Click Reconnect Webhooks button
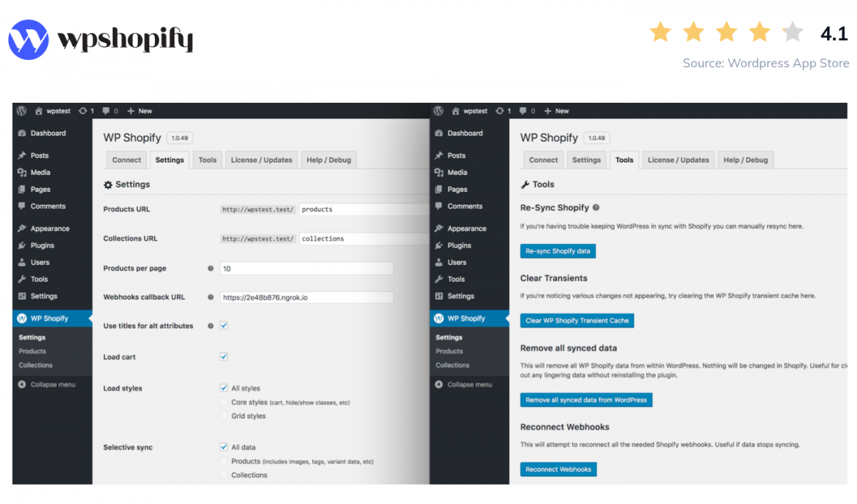Image resolution: width=857 pixels, height=504 pixels. click(558, 469)
